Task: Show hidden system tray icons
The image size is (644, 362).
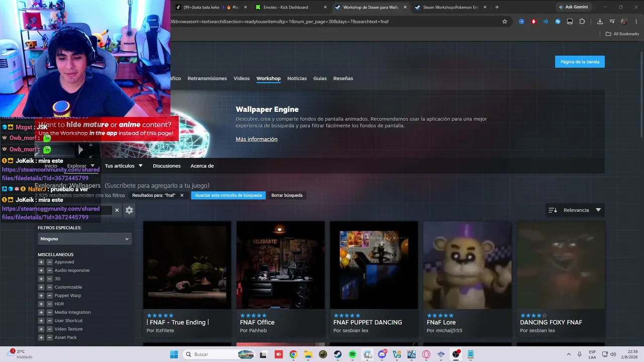Action: coord(569,354)
